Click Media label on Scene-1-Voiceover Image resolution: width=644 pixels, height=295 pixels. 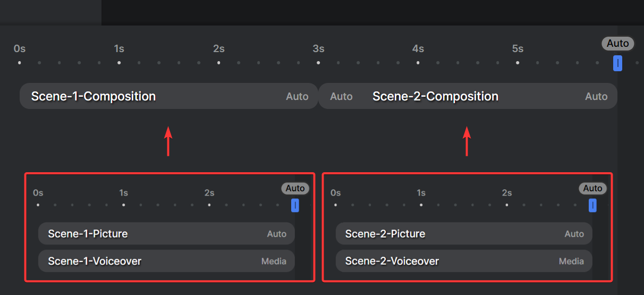[274, 261]
